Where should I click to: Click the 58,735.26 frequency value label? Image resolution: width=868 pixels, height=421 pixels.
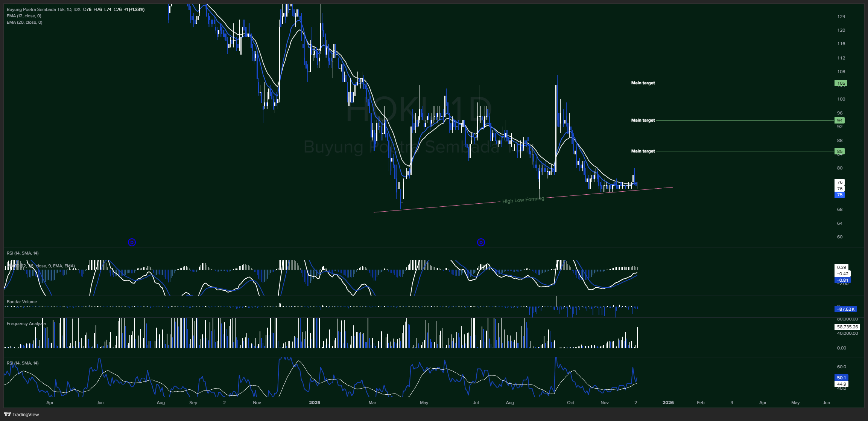847,327
